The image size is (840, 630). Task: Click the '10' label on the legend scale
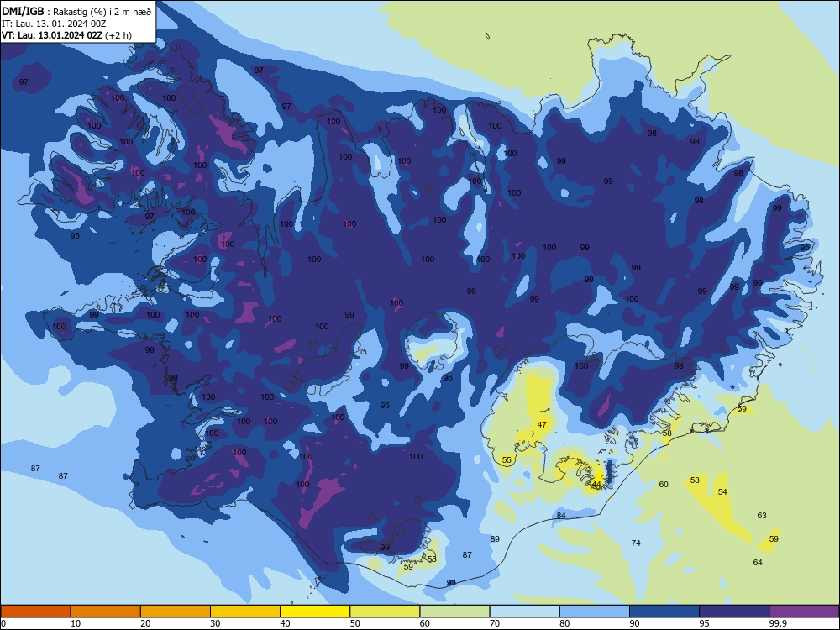pos(76,623)
